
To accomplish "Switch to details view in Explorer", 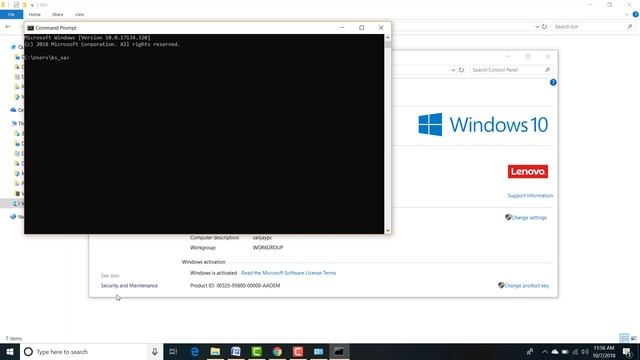I will tap(624, 338).
